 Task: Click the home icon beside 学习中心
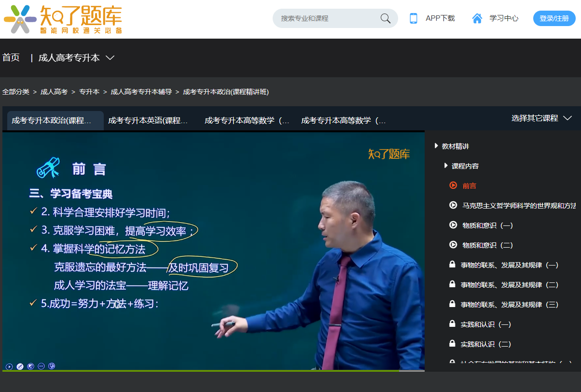[x=477, y=18]
